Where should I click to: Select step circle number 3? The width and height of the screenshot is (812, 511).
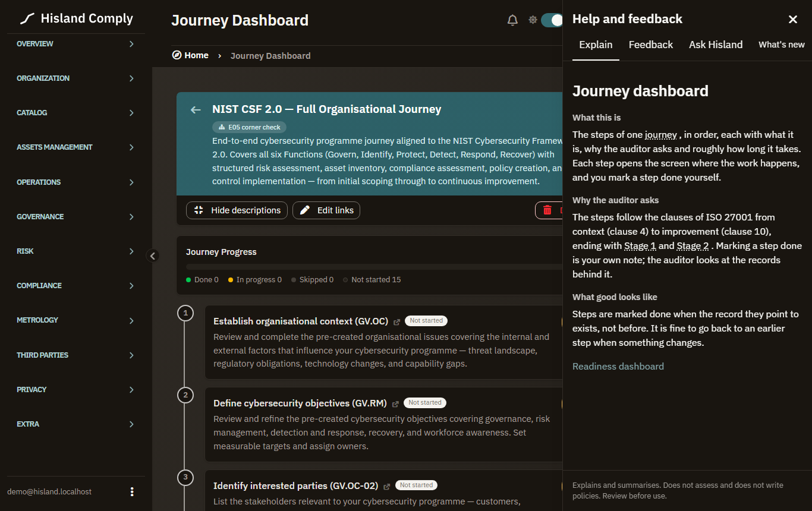pyautogui.click(x=185, y=477)
